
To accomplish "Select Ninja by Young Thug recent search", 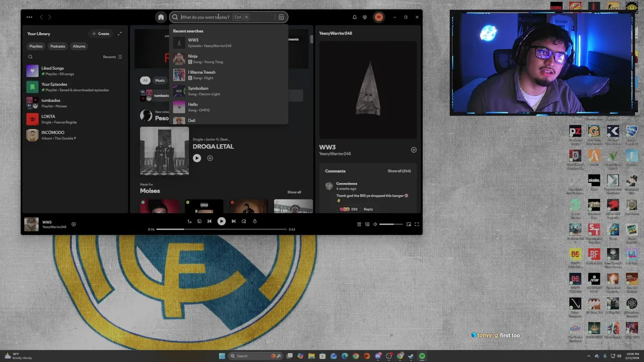I will click(229, 59).
